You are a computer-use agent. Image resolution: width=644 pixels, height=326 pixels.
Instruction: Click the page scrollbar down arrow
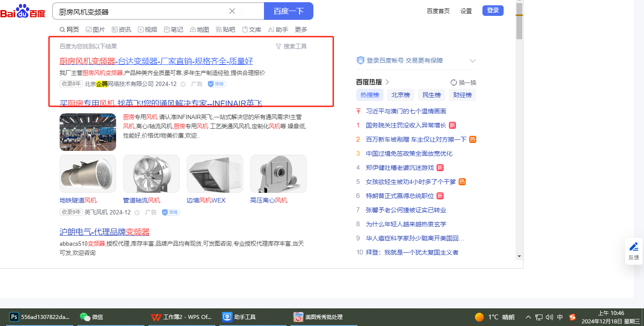pos(520,256)
